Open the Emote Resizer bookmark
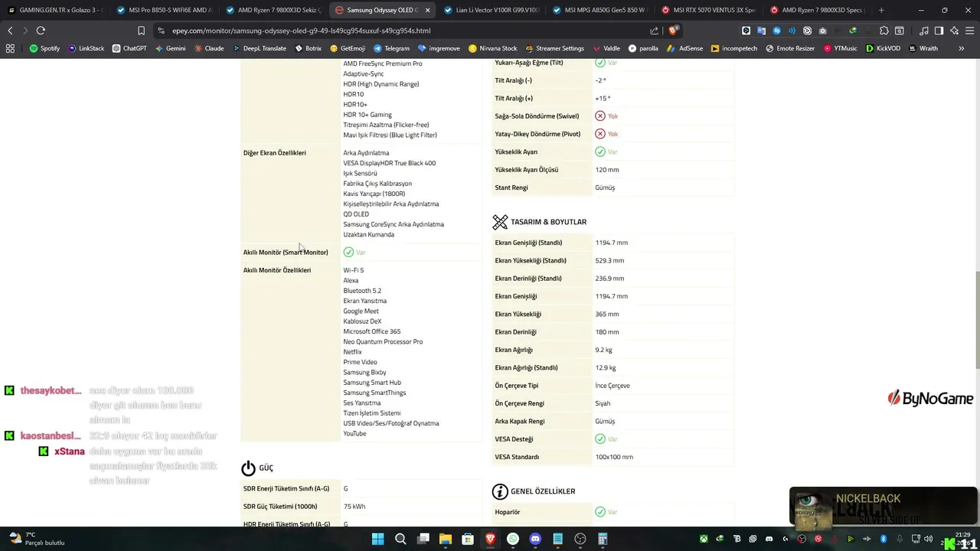Screen dimensions: 980x551 pos(790,48)
